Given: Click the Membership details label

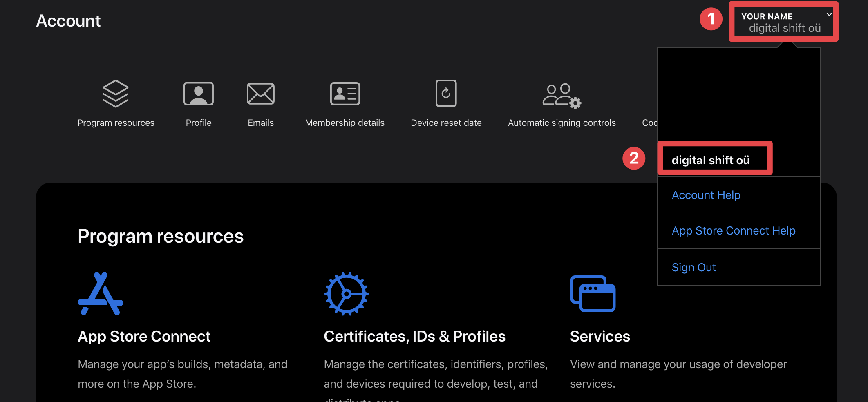Looking at the screenshot, I should click(345, 123).
